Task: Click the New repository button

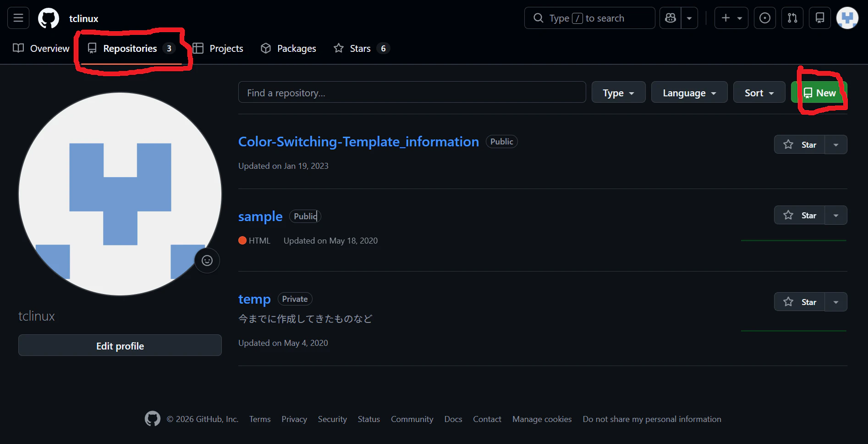Action: coord(819,92)
